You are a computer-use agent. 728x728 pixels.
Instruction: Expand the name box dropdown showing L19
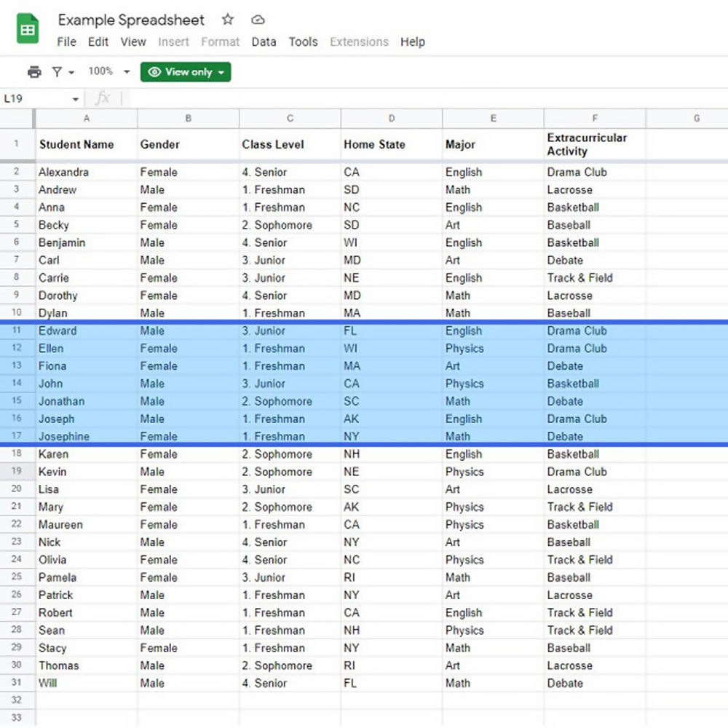coord(76,98)
